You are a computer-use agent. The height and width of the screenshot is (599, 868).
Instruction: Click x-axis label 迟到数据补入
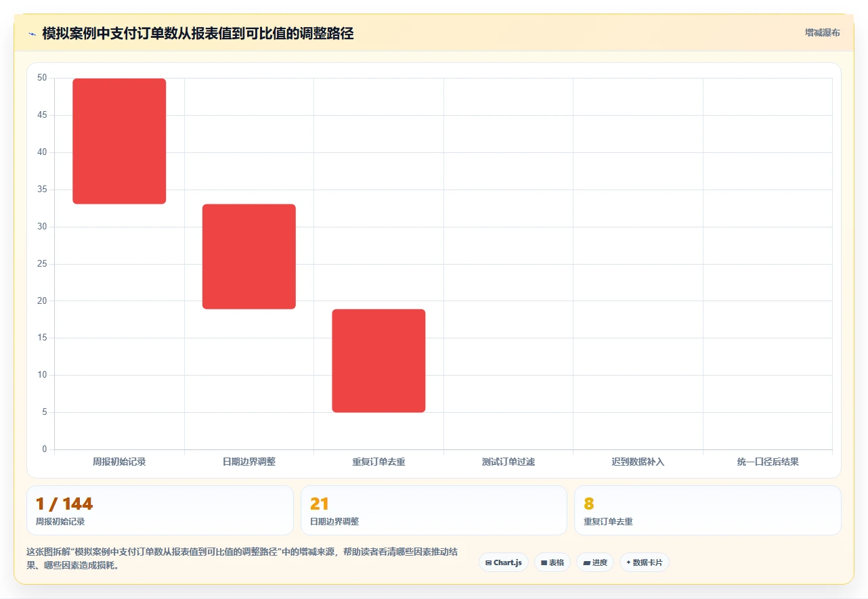click(x=638, y=462)
